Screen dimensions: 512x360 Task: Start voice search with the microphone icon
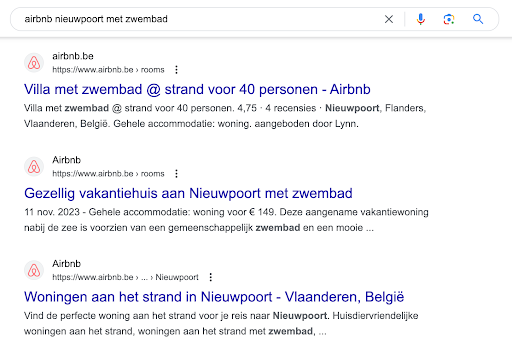(x=421, y=19)
